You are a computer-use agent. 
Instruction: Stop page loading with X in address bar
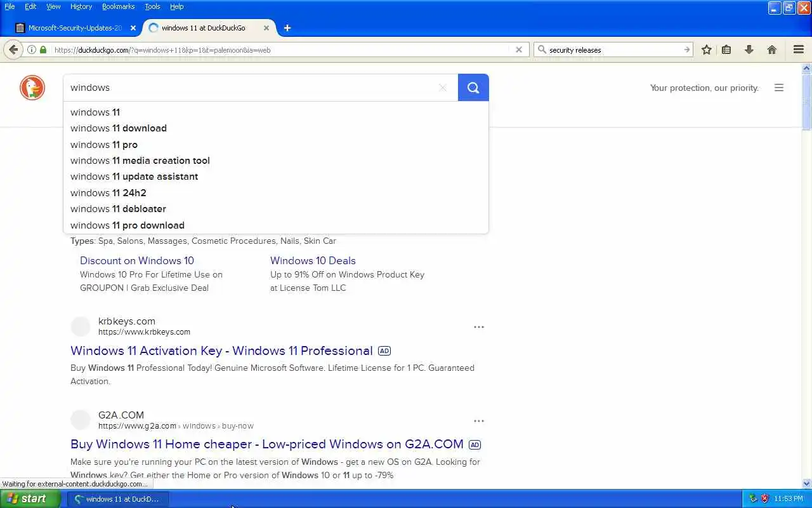[519, 50]
